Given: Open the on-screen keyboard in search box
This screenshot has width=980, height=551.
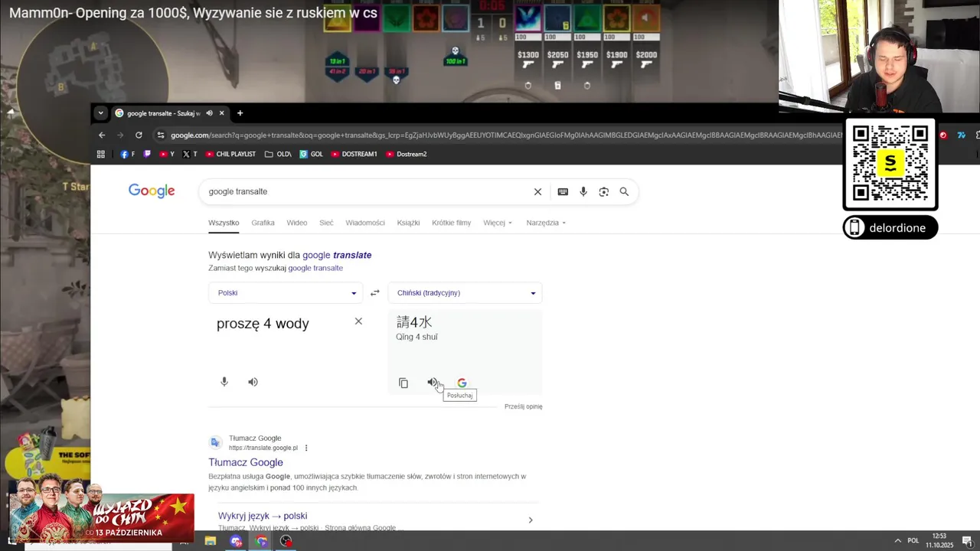Looking at the screenshot, I should (x=563, y=191).
